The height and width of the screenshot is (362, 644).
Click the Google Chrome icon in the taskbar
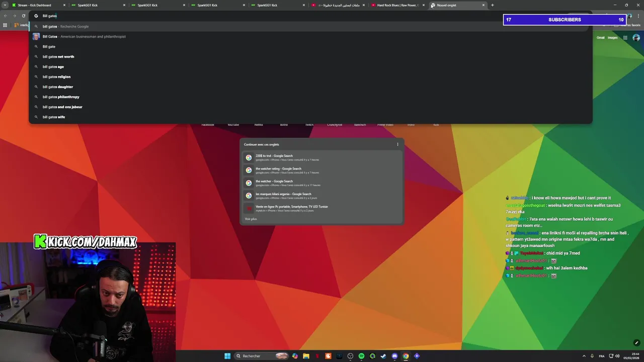(406, 356)
